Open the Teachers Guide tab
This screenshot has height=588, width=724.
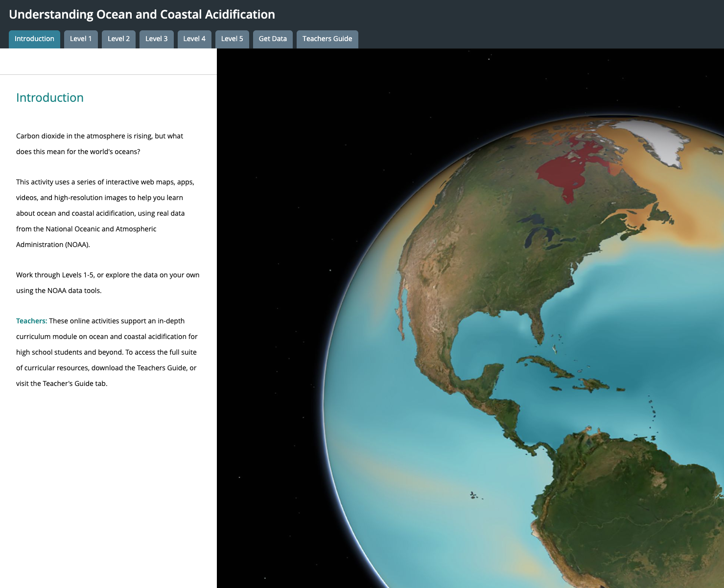(x=327, y=39)
